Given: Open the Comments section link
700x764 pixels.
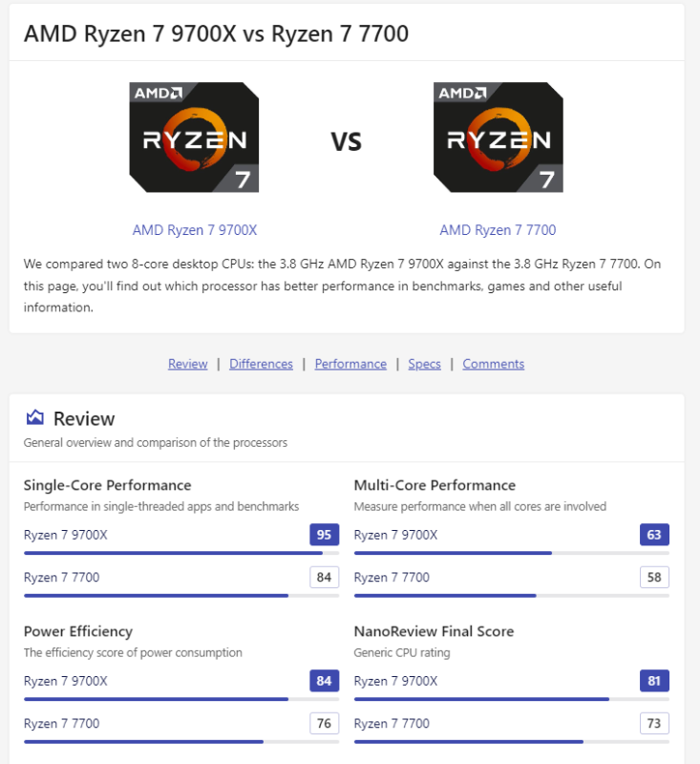Looking at the screenshot, I should [x=494, y=364].
